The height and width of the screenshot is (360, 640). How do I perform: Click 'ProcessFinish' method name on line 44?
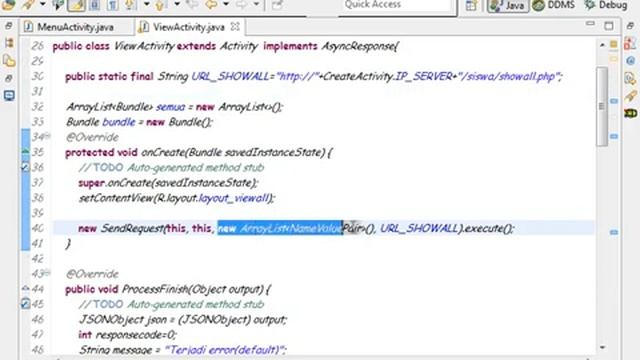pos(155,289)
